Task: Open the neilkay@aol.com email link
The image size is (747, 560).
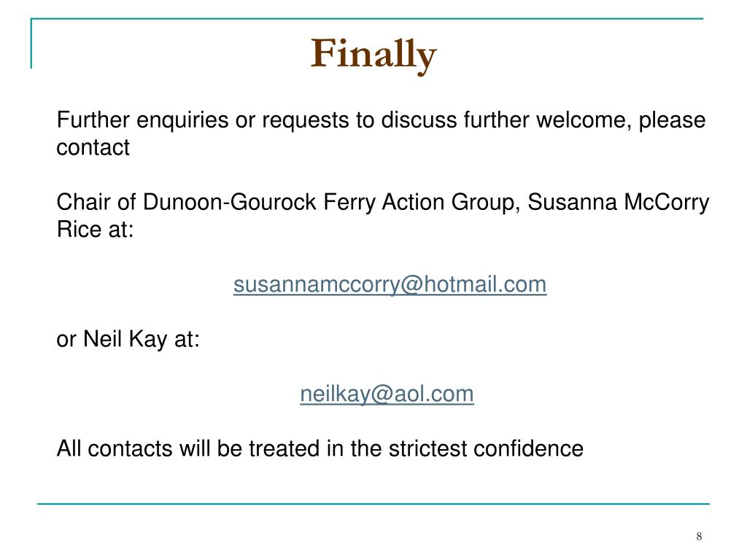Action: click(x=387, y=394)
